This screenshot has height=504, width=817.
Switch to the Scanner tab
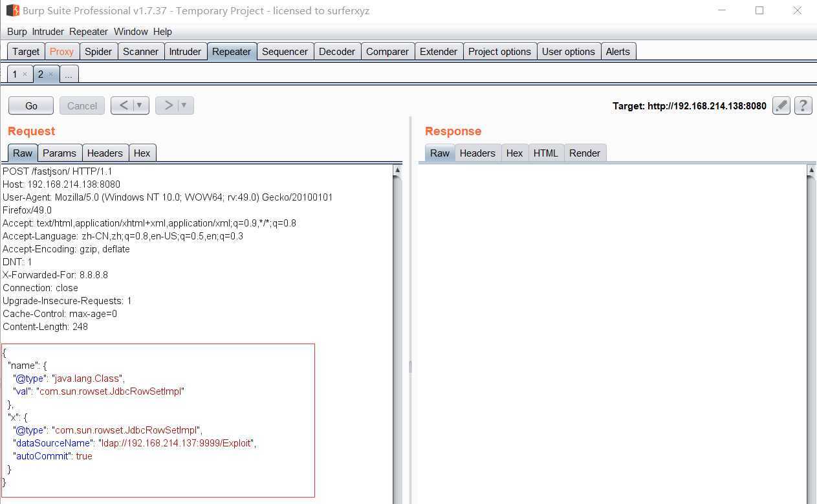(x=140, y=52)
